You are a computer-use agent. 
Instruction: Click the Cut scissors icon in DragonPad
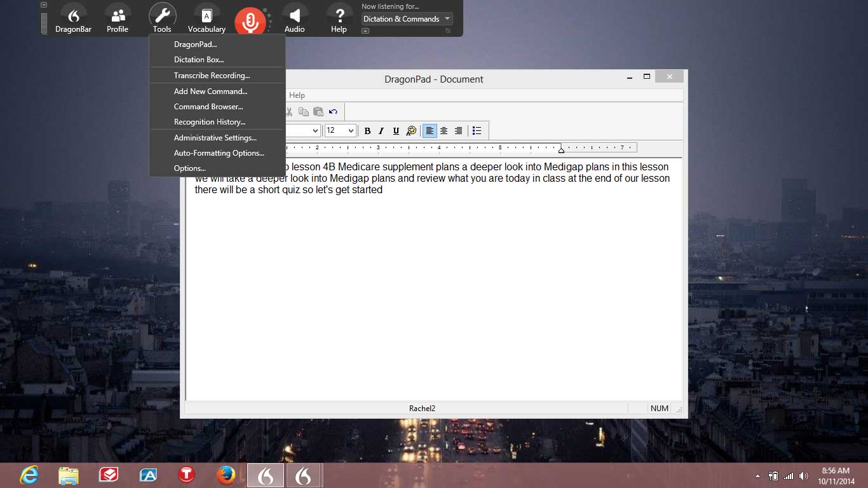[x=289, y=112]
